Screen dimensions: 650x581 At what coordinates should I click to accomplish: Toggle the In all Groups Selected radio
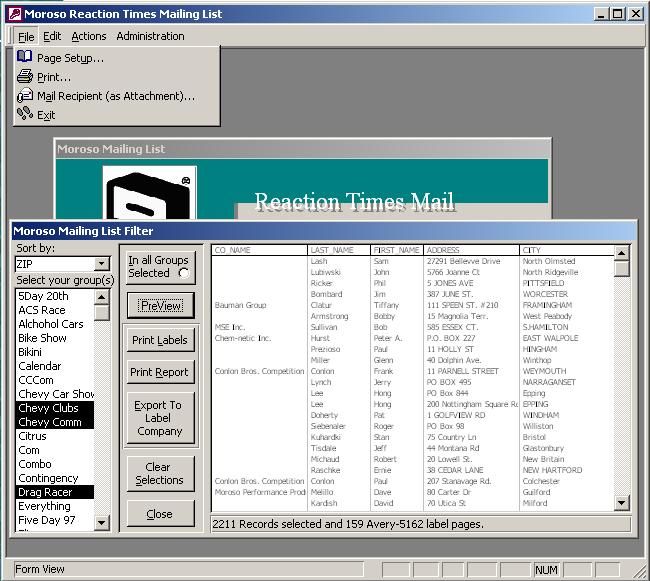tap(184, 273)
